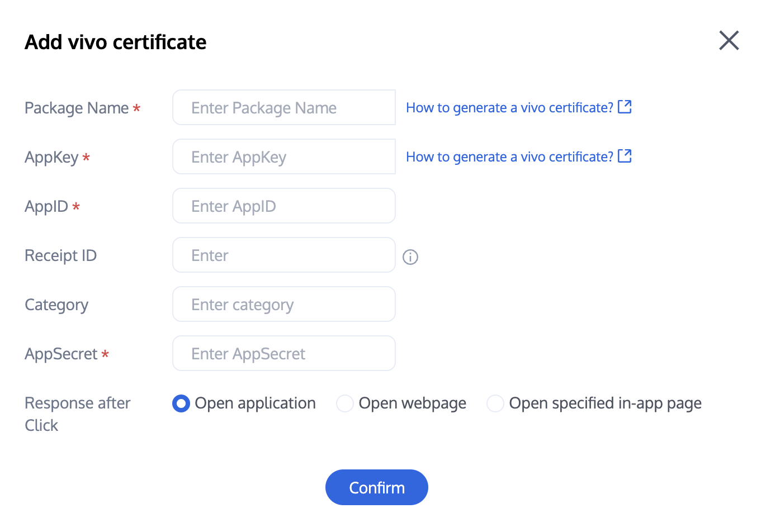Click the Enter AppSecret field

(x=284, y=354)
